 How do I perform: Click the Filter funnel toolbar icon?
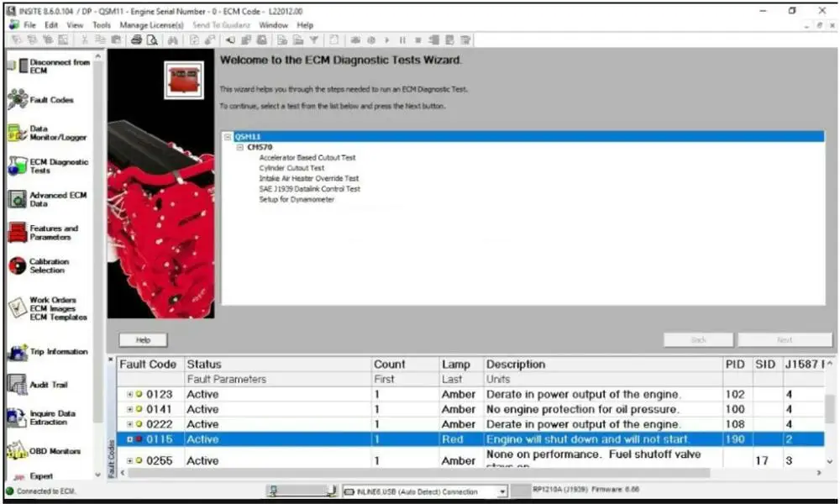click(314, 40)
